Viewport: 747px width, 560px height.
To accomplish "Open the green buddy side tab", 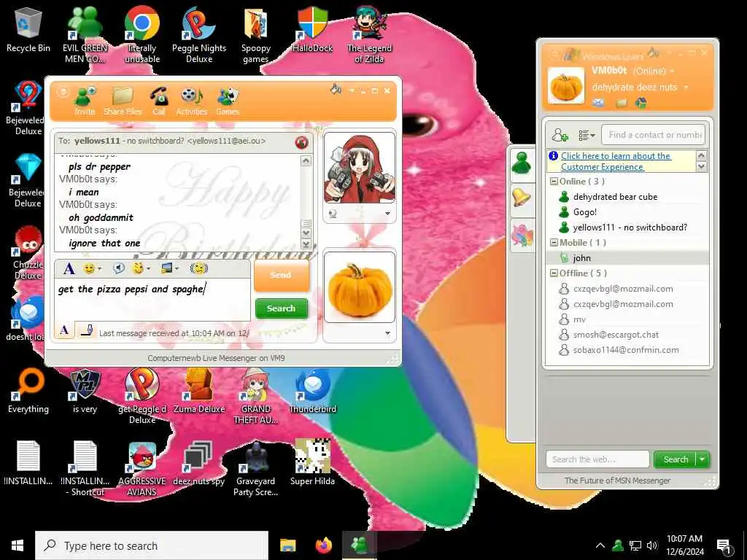I will pos(522,163).
